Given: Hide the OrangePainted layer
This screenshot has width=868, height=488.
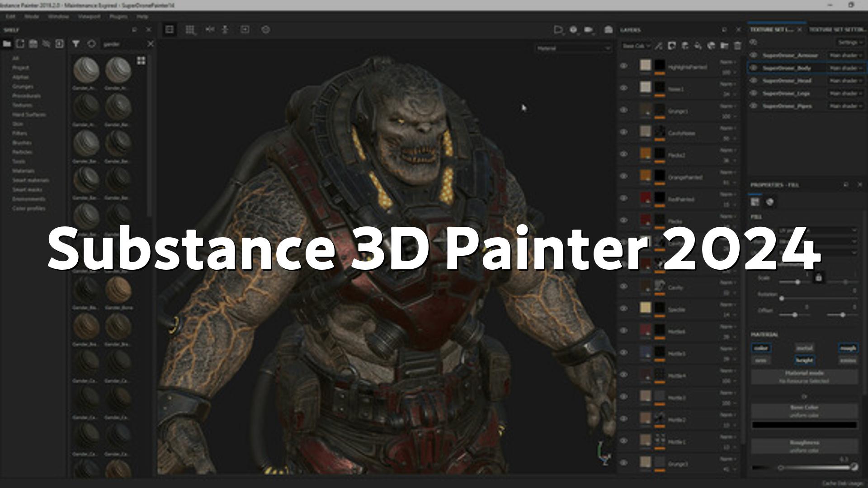Looking at the screenshot, I should (x=624, y=176).
